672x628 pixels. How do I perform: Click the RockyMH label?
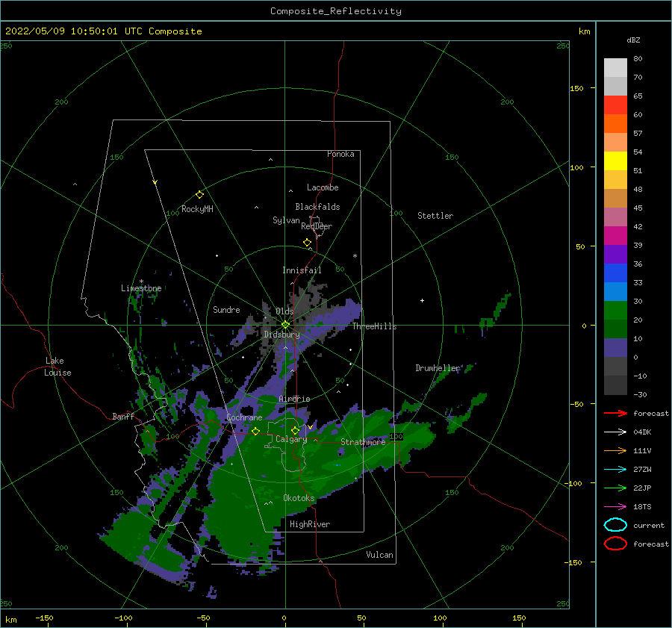[x=197, y=209]
